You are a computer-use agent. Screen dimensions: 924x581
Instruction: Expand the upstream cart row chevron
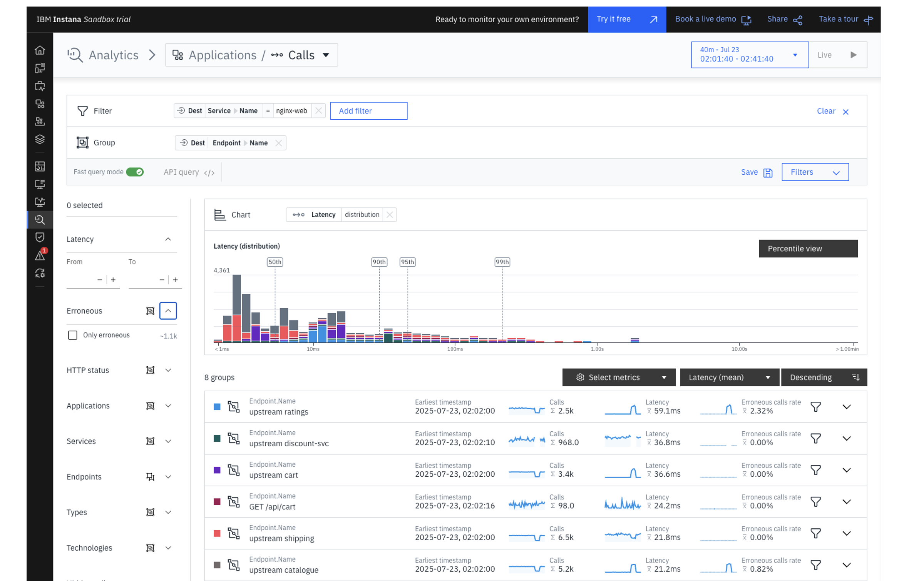[846, 470]
